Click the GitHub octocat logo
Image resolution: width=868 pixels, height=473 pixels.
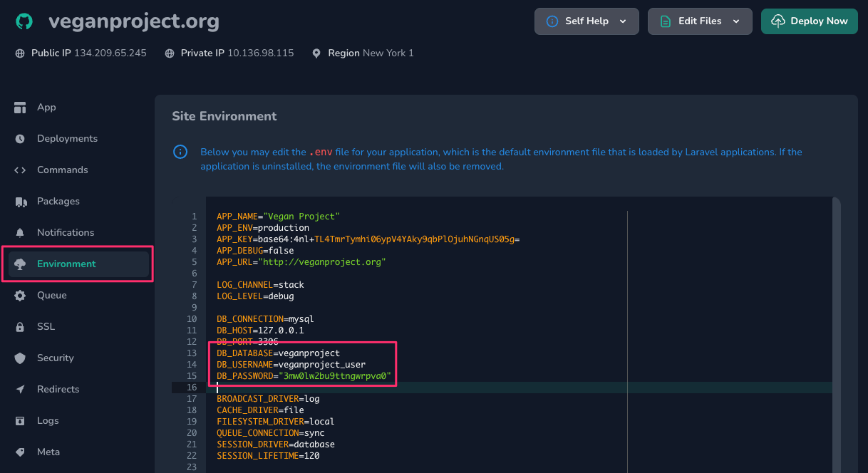point(24,22)
